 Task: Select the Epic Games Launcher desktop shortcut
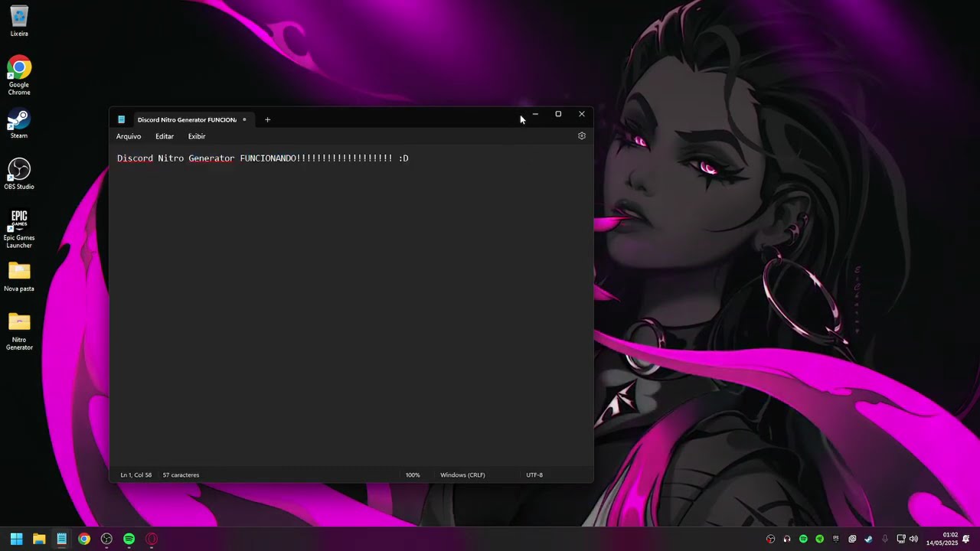(x=19, y=230)
